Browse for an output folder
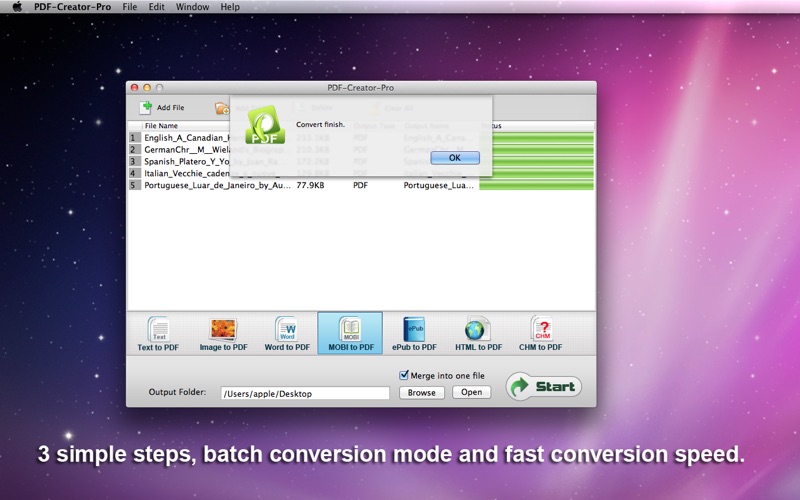 [x=421, y=392]
